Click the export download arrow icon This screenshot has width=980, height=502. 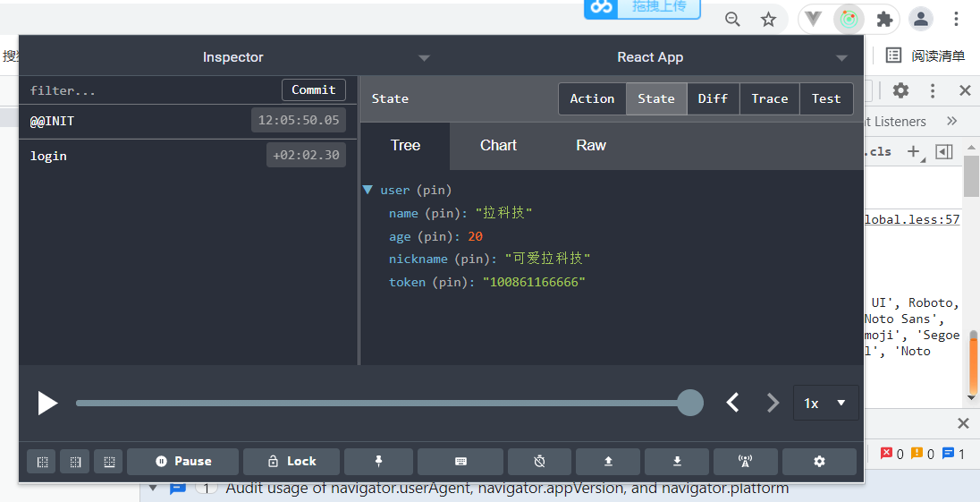click(677, 462)
